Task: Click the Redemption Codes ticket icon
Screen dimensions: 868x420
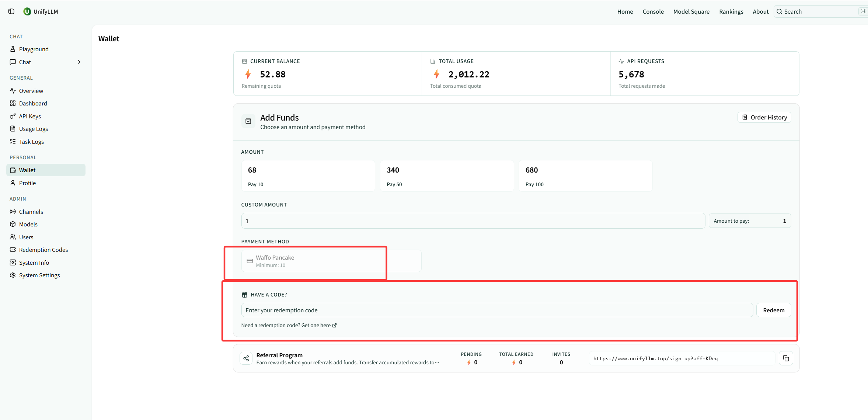Action: pyautogui.click(x=13, y=250)
